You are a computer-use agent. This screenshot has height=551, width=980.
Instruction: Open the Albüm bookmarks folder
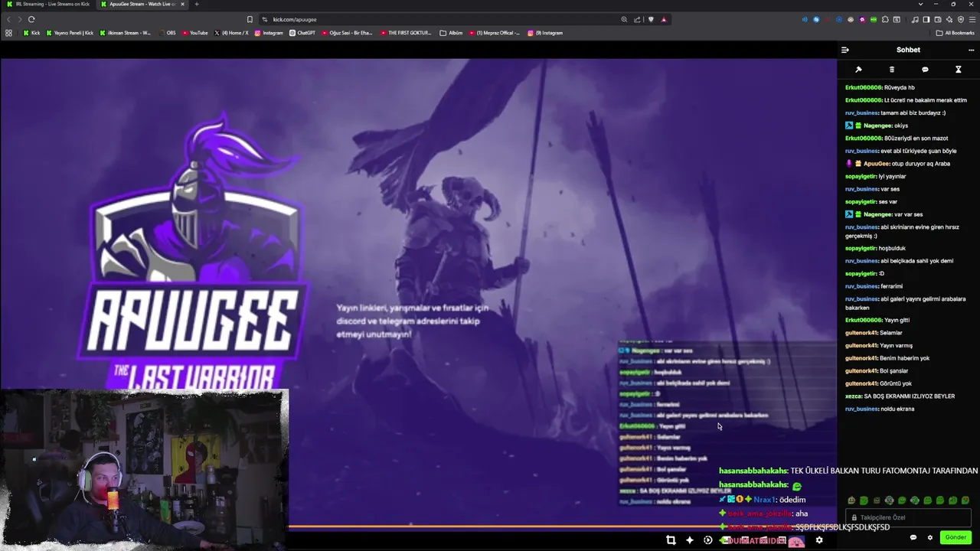point(451,33)
